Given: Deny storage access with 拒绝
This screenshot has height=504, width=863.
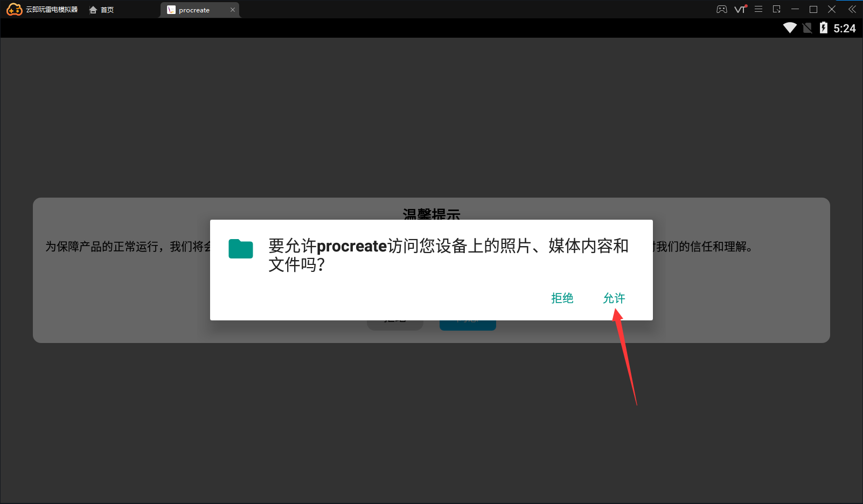Looking at the screenshot, I should coord(562,298).
